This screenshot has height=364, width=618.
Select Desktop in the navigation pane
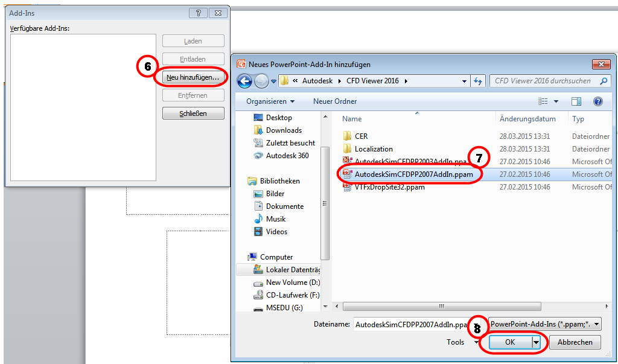click(279, 118)
